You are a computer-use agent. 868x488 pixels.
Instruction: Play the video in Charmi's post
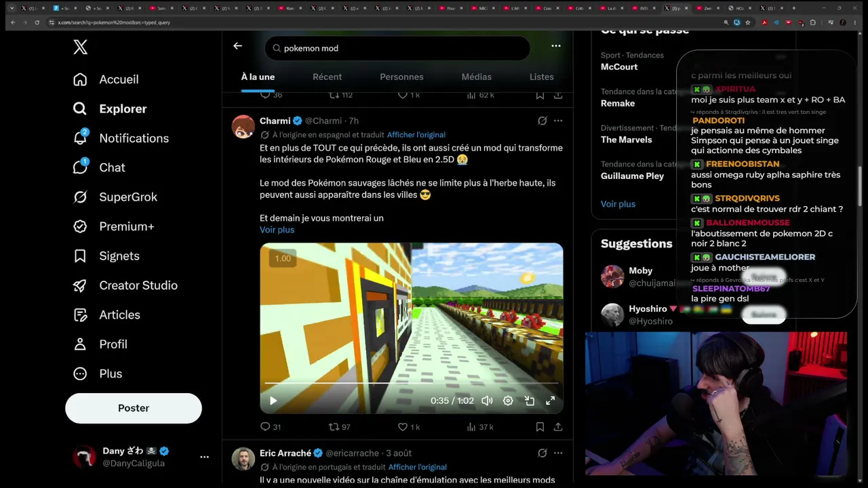(x=273, y=401)
